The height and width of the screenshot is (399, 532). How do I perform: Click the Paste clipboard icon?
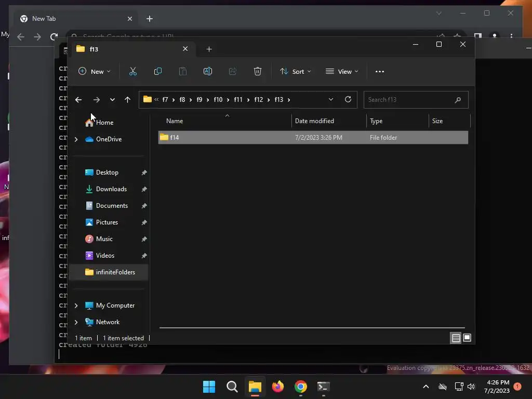182,71
